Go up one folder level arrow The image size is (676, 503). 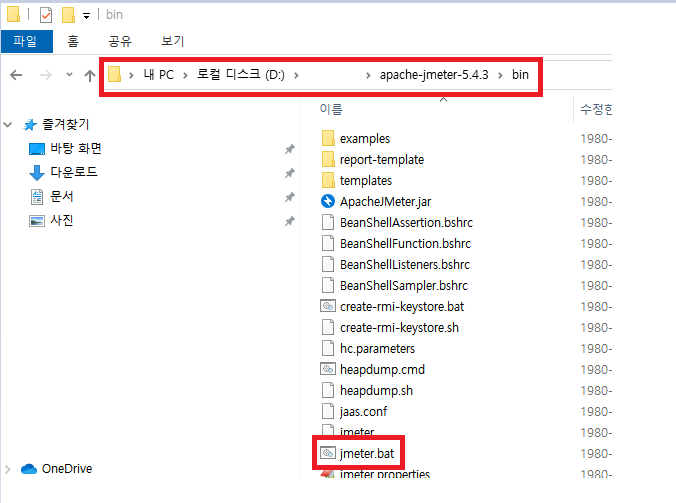(90, 75)
